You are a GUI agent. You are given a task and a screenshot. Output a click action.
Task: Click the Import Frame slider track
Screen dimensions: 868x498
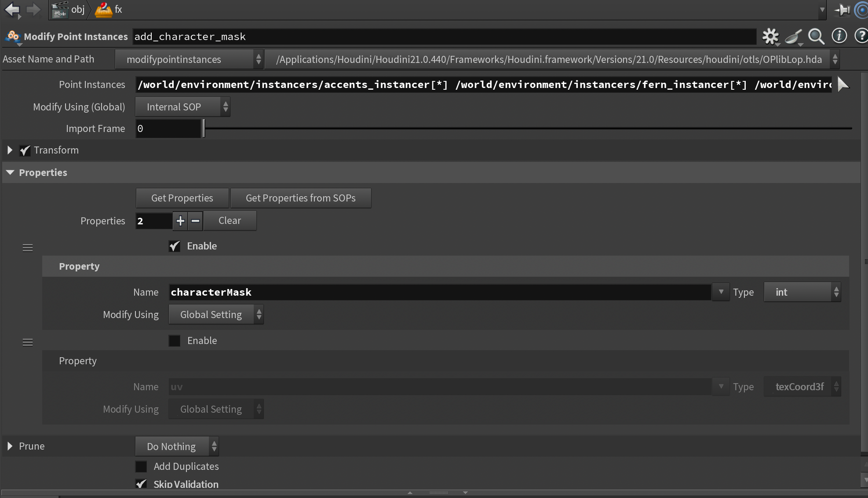click(x=528, y=128)
